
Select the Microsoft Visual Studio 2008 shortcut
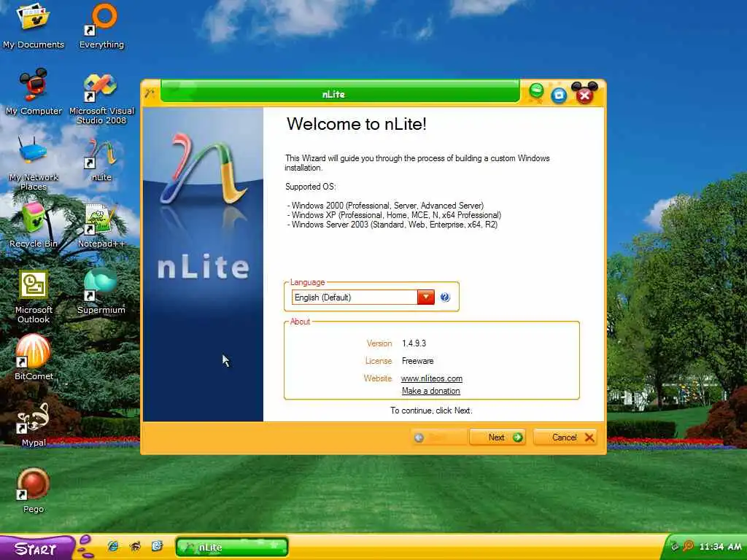coord(101,98)
